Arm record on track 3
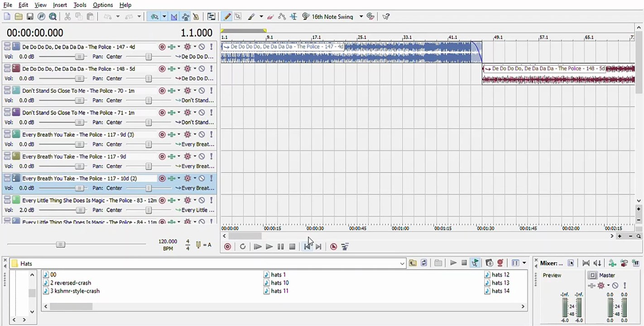644x326 pixels. tap(162, 91)
